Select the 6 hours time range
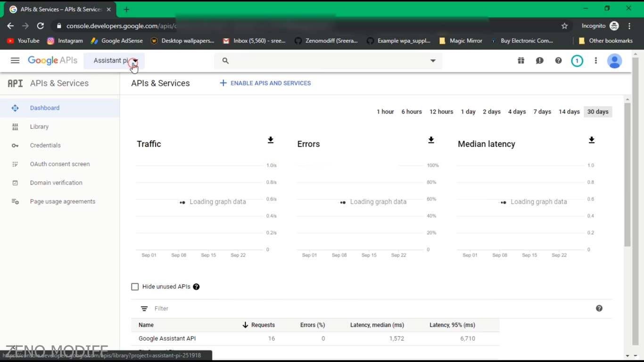This screenshot has width=644, height=362. (x=412, y=112)
